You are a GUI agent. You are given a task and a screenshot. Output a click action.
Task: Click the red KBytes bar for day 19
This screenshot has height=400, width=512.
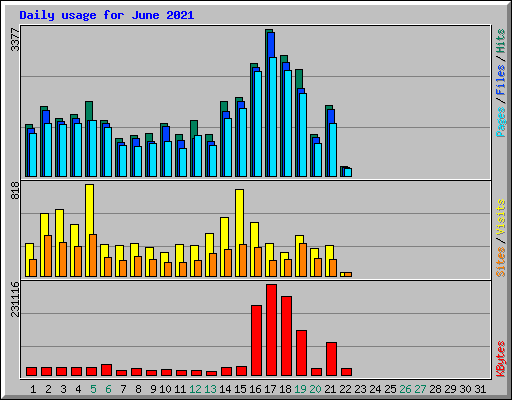pos(301,353)
